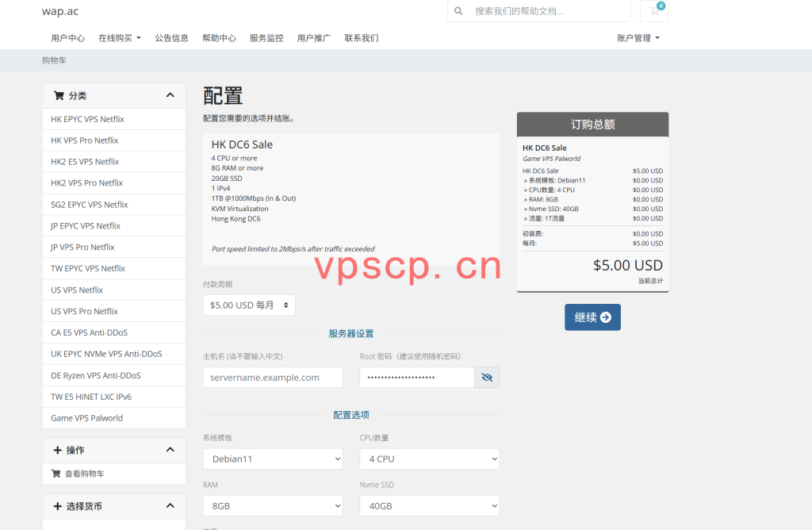Click the search magnifier icon

pyautogui.click(x=458, y=11)
